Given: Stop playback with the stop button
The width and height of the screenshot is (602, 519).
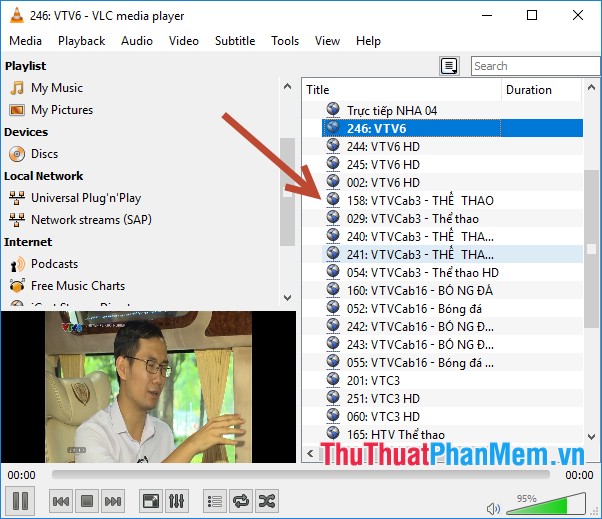Looking at the screenshot, I should [x=87, y=501].
